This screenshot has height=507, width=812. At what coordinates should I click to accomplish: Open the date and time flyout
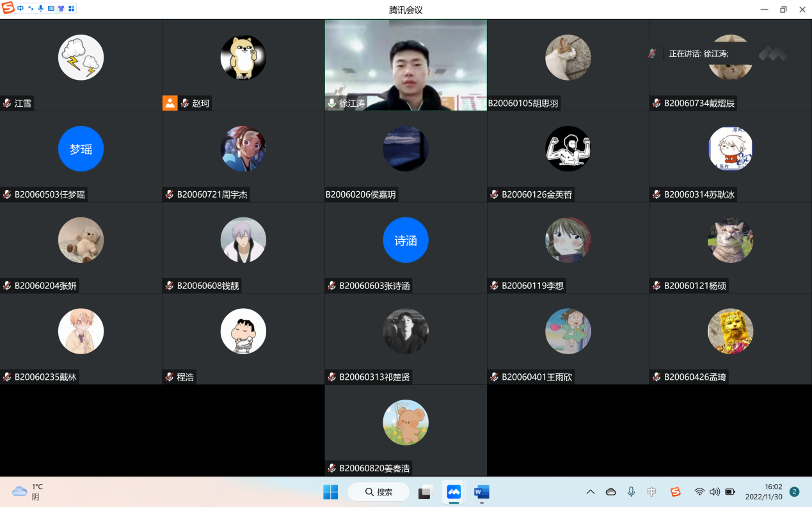pyautogui.click(x=763, y=492)
